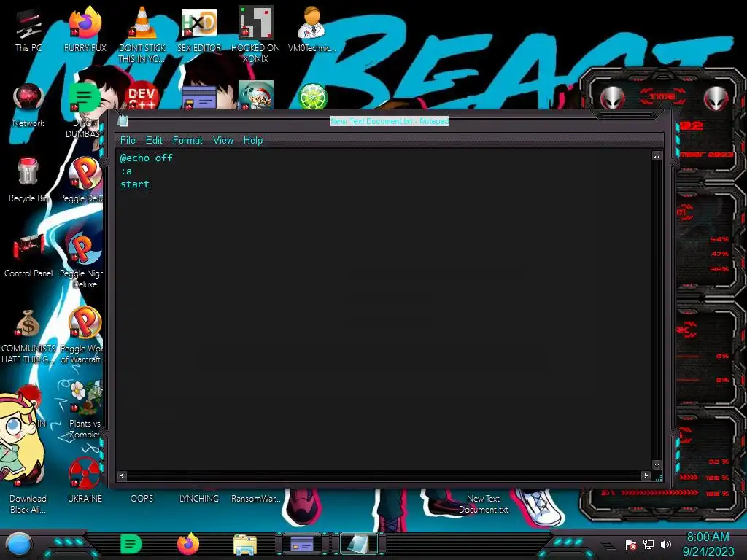The height and width of the screenshot is (560, 747).
Task: Select the HxD SEX EDITOR desktop icon
Action: (199, 29)
